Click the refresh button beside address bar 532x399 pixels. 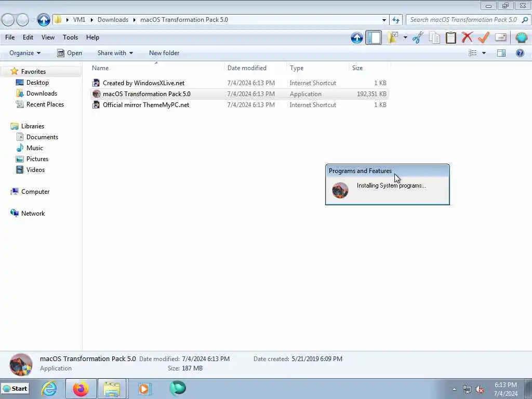396,20
